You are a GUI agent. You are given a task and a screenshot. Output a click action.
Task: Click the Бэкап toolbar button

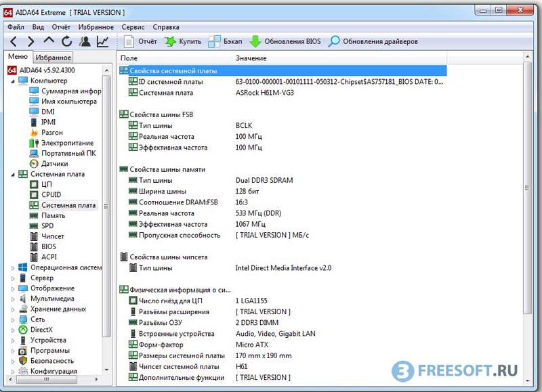point(225,41)
